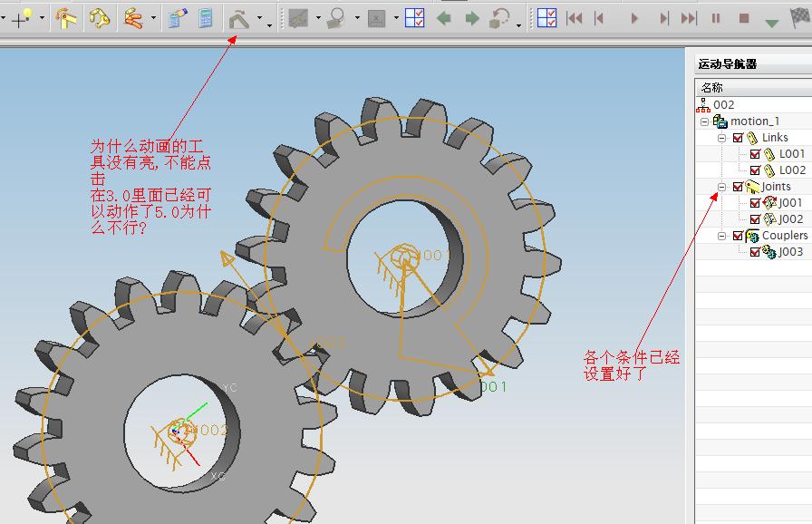Click the green right arrow icon
The image size is (812, 524).
[x=472, y=19]
